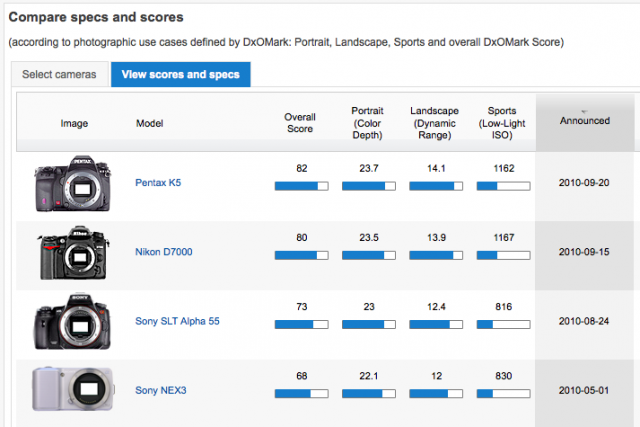Sort by Landscape (Dynamic Range) column header
Image resolution: width=640 pixels, height=427 pixels.
tap(435, 123)
